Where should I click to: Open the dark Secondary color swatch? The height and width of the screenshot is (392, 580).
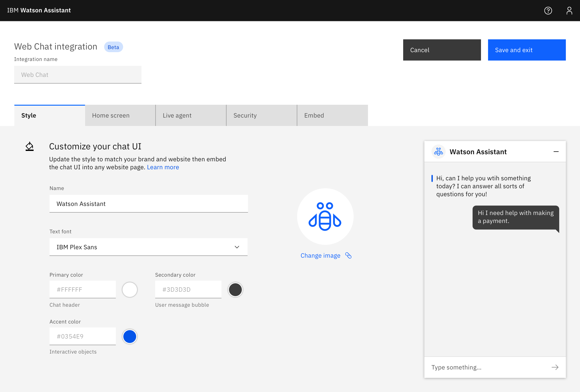tap(235, 289)
